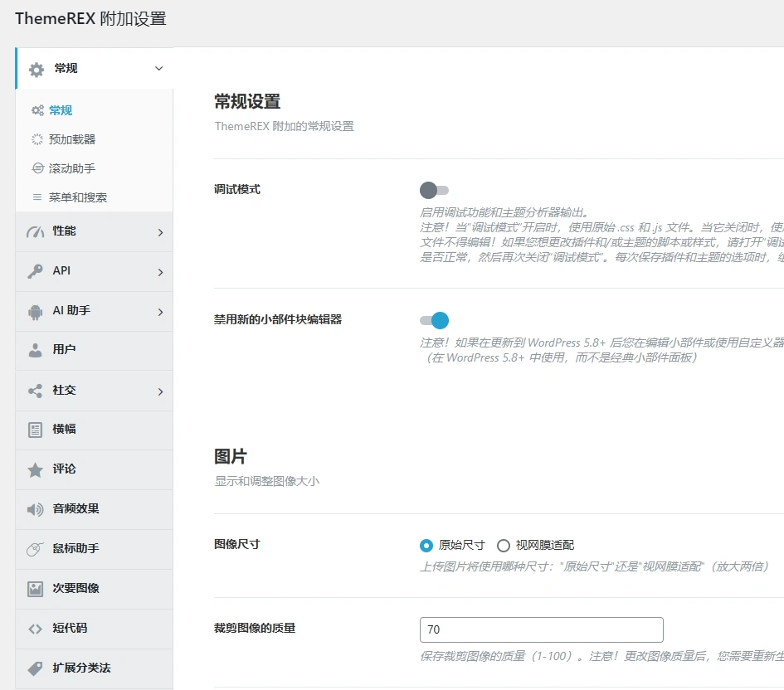Open the 用户 settings via the user icon

[37, 351]
